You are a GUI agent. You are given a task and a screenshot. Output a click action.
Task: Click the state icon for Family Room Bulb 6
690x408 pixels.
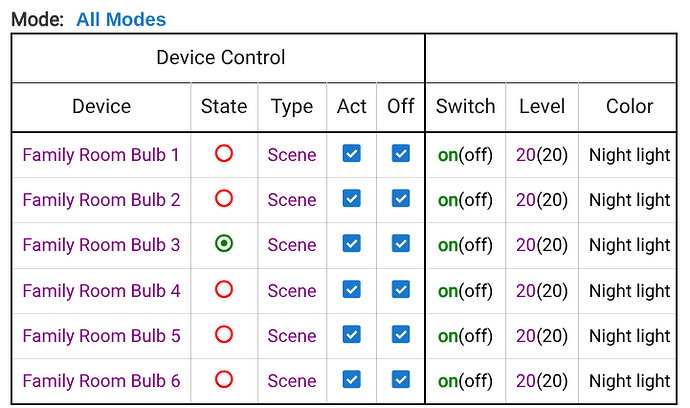[x=224, y=380]
